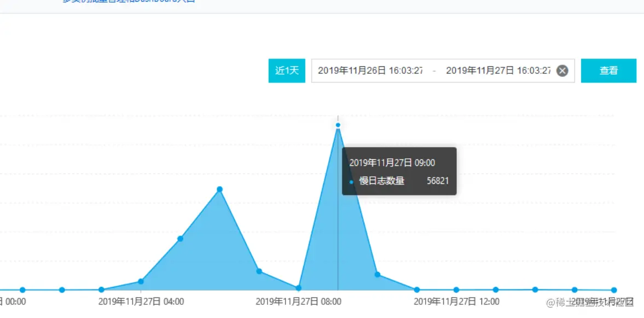Select the 近1天 quick range button
Image resolution: width=644 pixels, height=318 pixels.
point(286,70)
